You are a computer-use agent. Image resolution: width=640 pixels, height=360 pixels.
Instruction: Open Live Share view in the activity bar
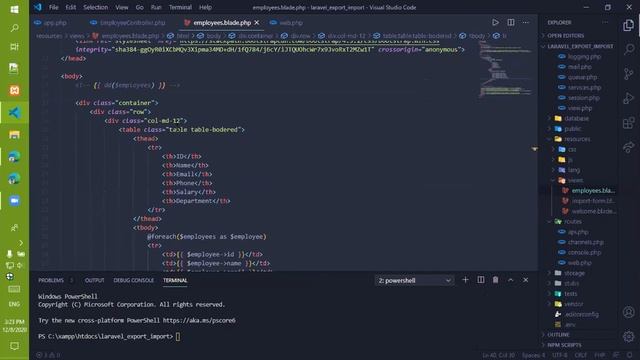pyautogui.click(x=629, y=147)
